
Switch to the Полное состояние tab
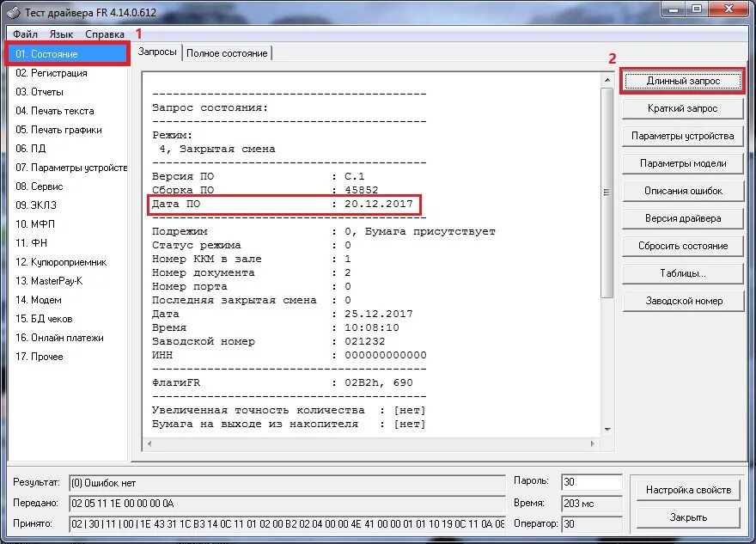(227, 53)
